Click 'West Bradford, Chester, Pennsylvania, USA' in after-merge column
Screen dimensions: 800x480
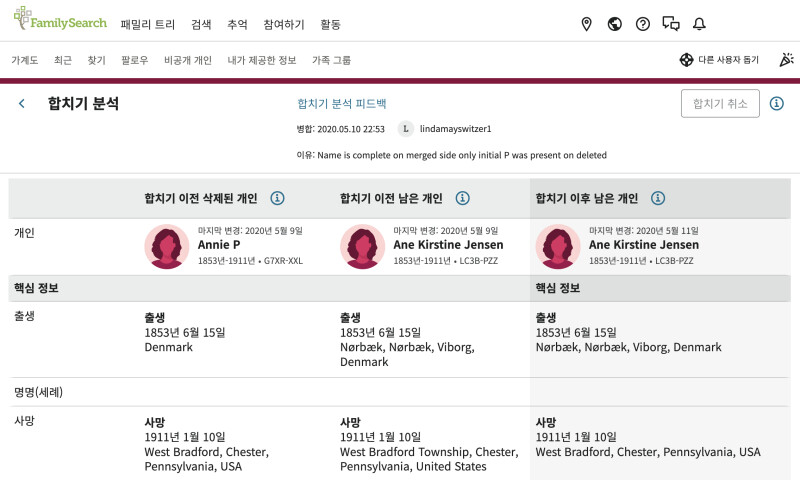[648, 452]
